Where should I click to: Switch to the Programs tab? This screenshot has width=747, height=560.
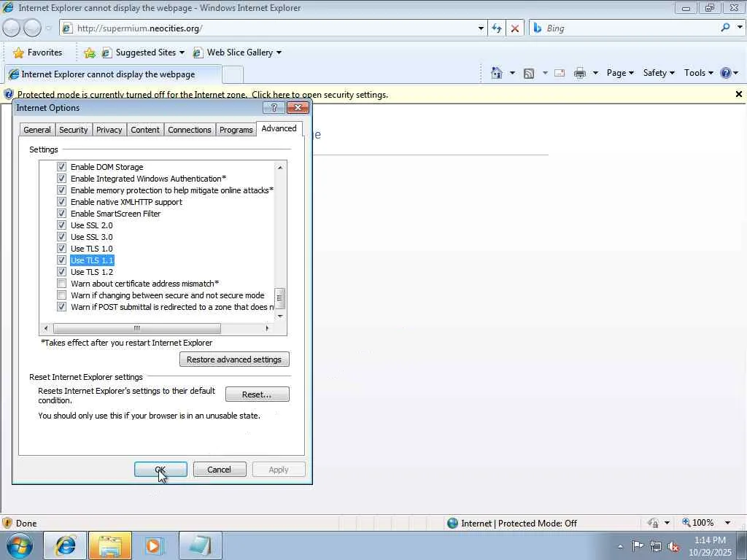[236, 130]
